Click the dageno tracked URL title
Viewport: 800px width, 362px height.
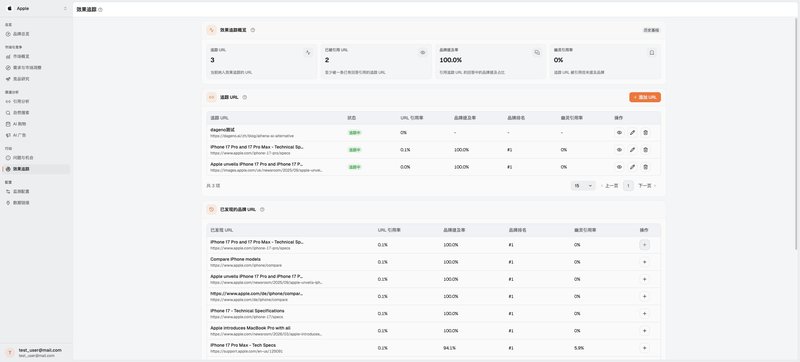click(222, 130)
